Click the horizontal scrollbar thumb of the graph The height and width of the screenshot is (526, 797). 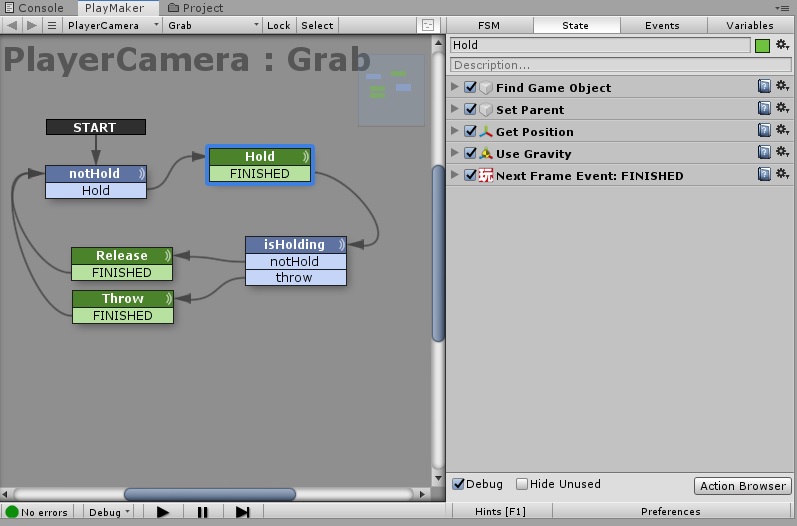click(x=210, y=493)
